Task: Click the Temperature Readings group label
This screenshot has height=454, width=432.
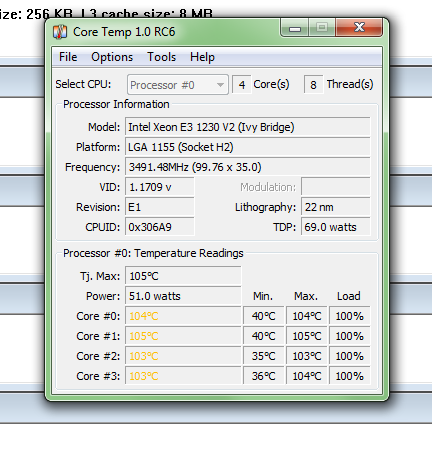Action: click(x=153, y=253)
